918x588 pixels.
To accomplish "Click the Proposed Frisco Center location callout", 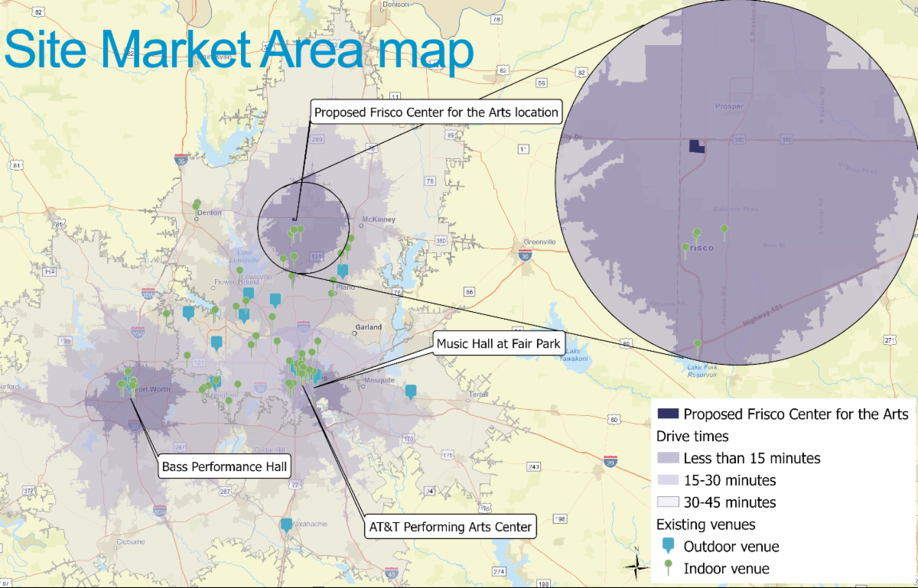I will coord(435,112).
